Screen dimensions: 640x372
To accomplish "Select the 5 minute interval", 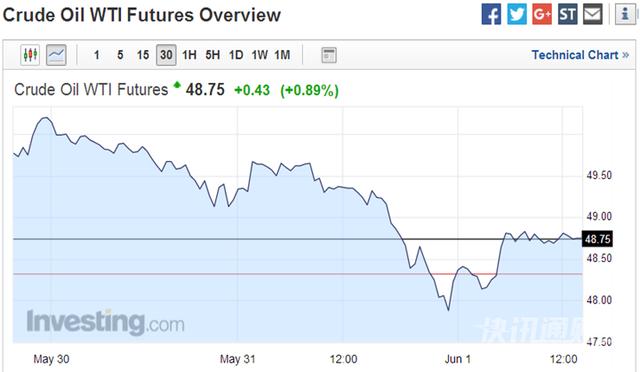I will point(120,55).
